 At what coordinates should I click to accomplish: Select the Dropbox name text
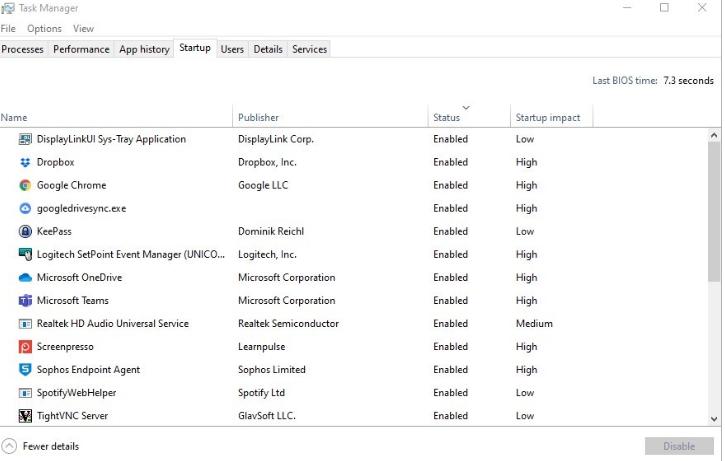tap(55, 162)
